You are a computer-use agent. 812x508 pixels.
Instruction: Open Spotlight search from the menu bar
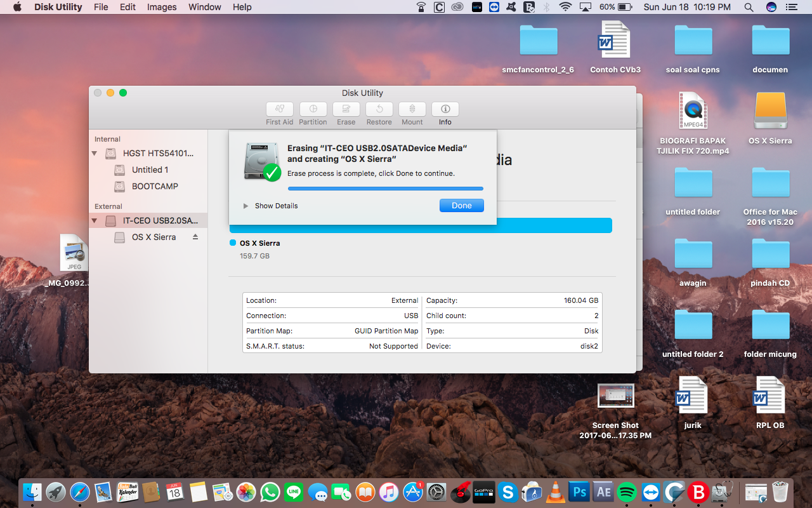point(749,7)
